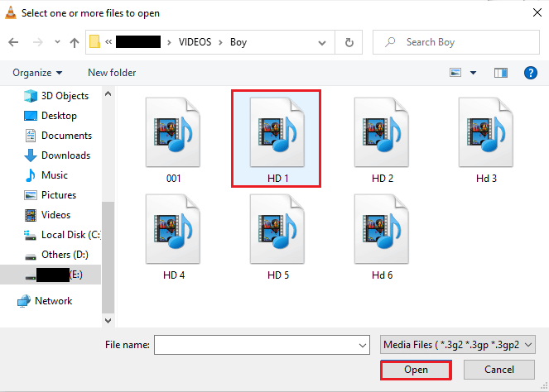Expand the File name history dropdown
549x392 pixels.
(363, 344)
